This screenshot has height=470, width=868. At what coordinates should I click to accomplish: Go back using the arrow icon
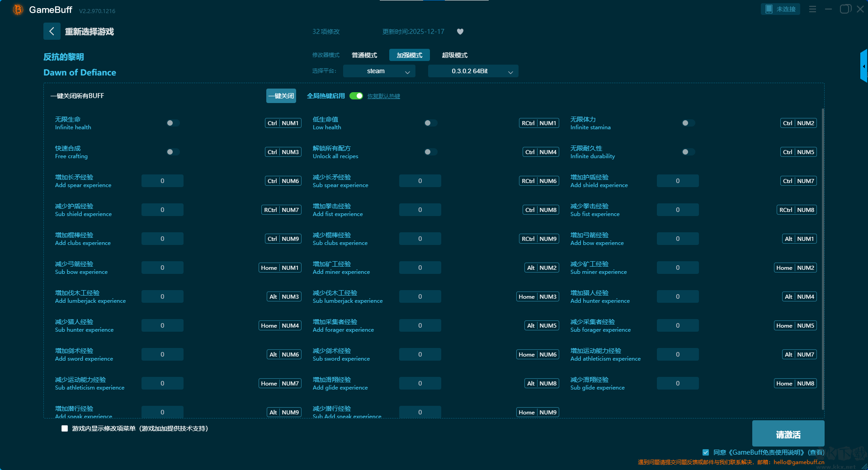tap(52, 31)
